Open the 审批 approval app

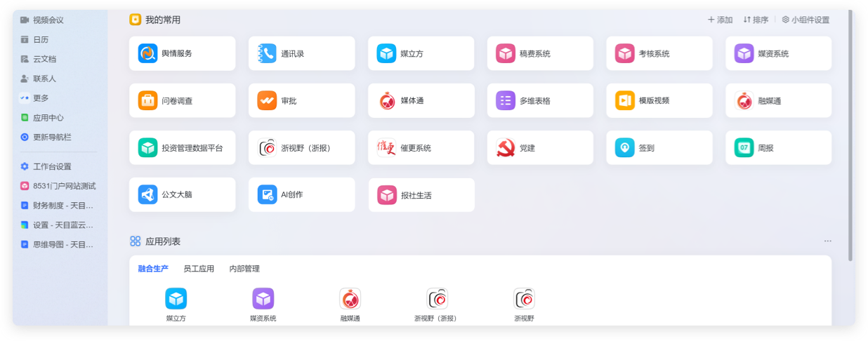(x=268, y=100)
